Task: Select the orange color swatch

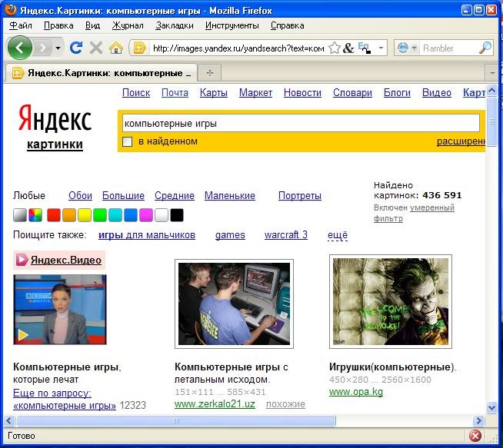Action: (69, 215)
